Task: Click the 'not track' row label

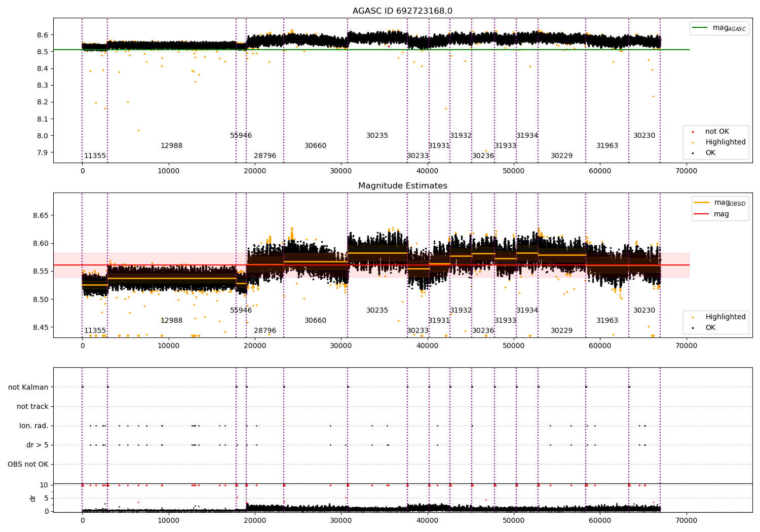Action: 32,407
